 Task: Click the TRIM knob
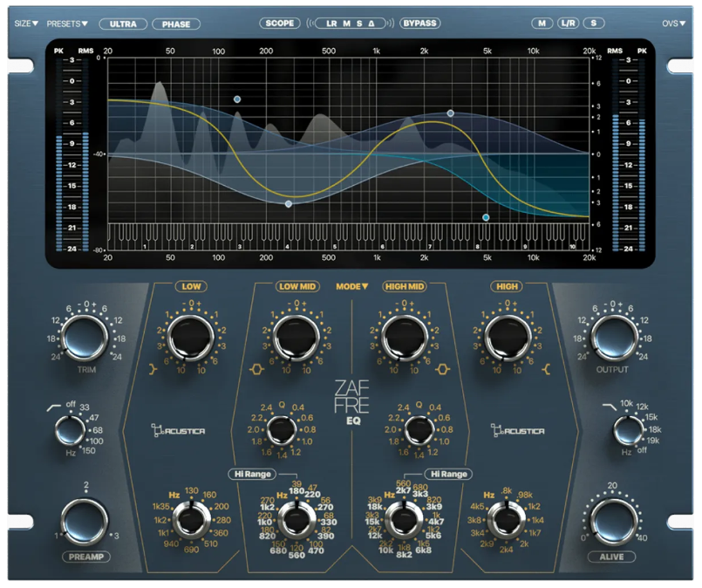[85, 338]
